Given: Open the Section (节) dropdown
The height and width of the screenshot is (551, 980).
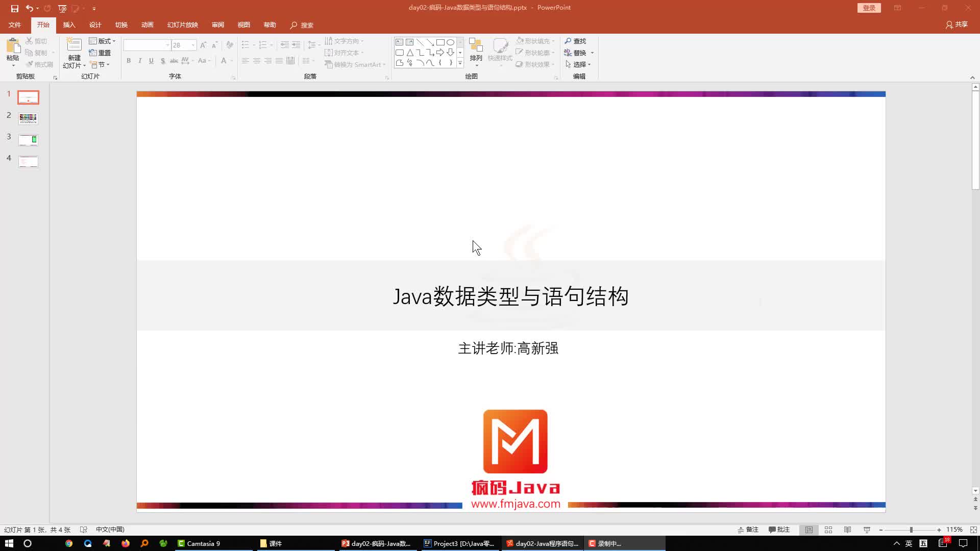Looking at the screenshot, I should tap(100, 64).
